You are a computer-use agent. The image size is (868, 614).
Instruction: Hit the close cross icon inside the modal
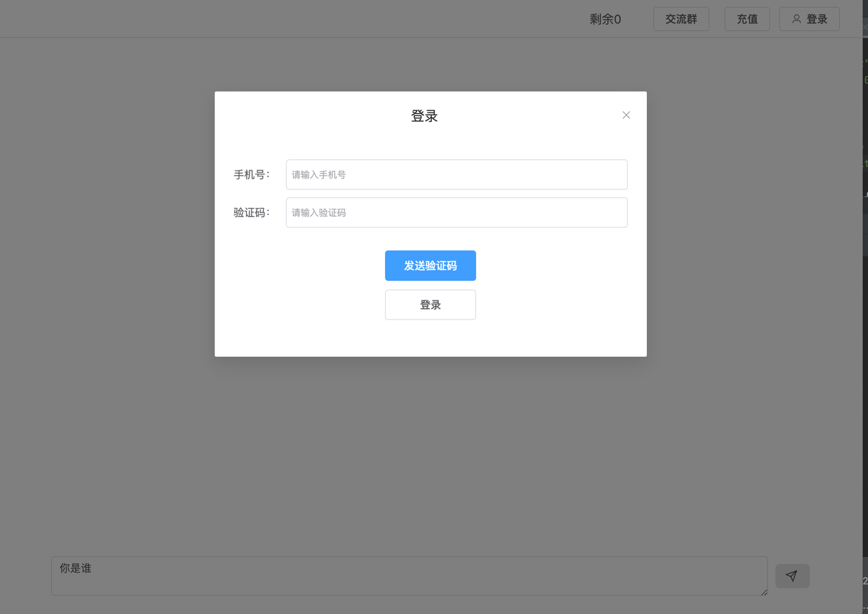pyautogui.click(x=626, y=115)
